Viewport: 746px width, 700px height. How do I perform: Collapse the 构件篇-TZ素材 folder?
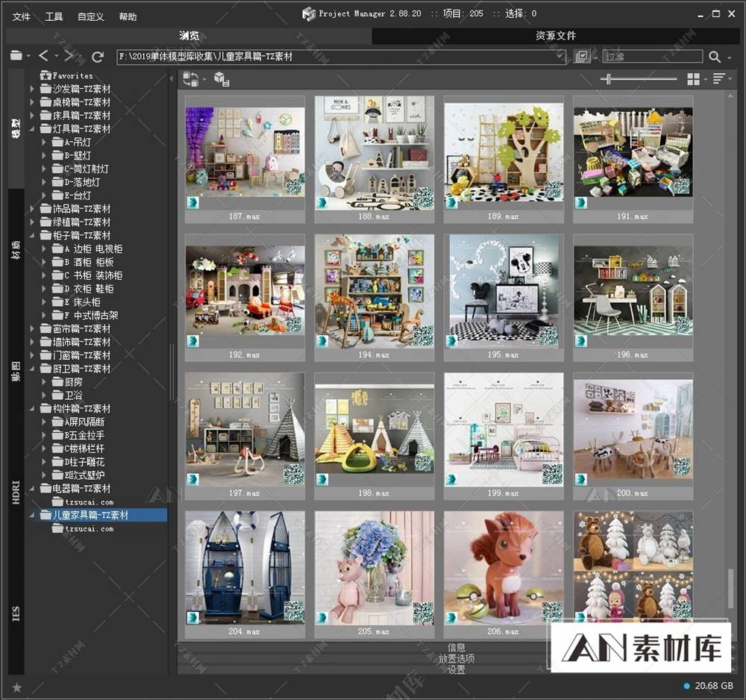pyautogui.click(x=32, y=408)
